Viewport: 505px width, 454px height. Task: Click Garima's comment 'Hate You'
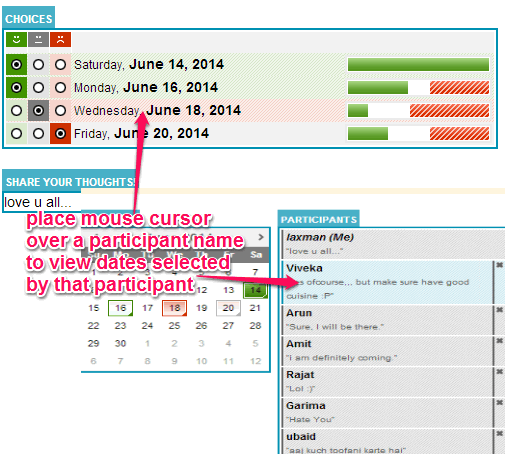(x=310, y=420)
